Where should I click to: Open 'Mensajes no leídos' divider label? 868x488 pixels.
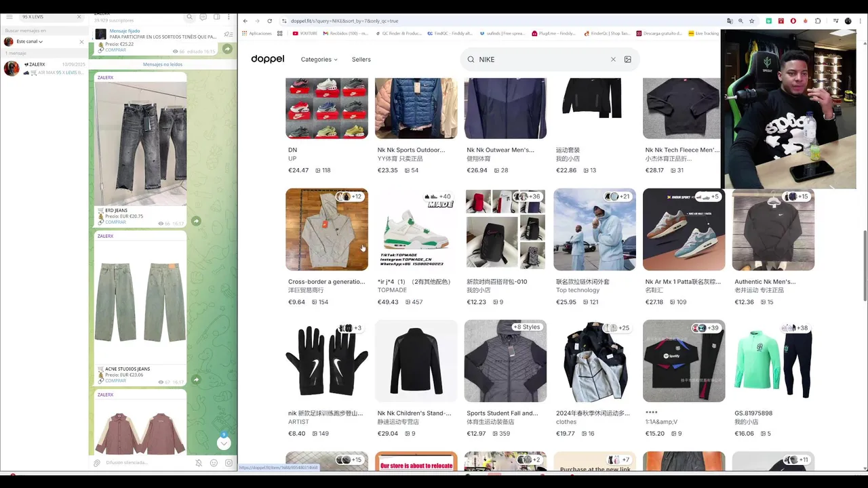(x=163, y=64)
